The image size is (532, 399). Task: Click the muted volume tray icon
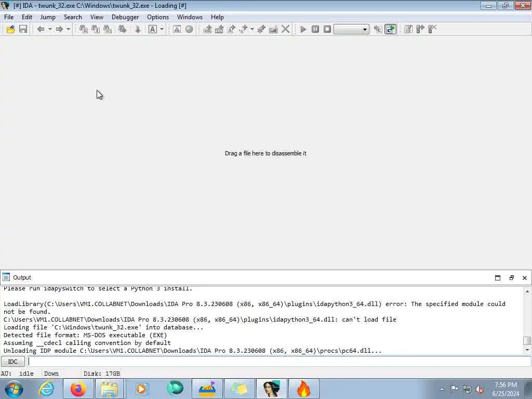click(x=480, y=389)
